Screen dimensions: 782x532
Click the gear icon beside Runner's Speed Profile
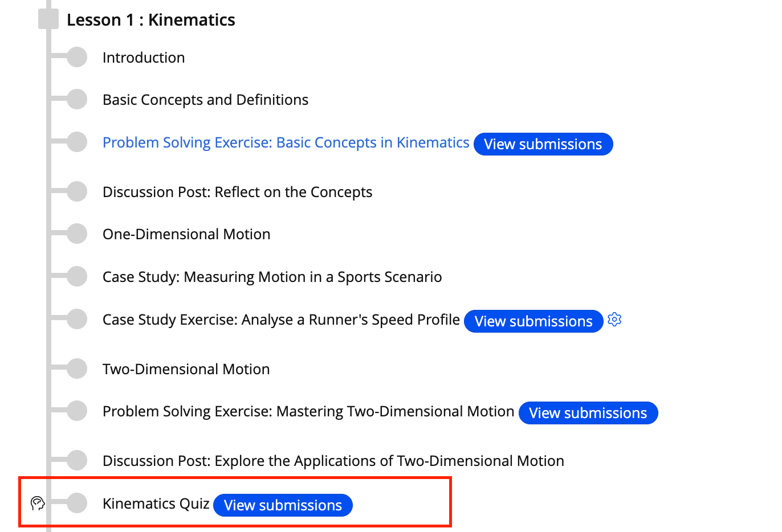[x=614, y=320]
